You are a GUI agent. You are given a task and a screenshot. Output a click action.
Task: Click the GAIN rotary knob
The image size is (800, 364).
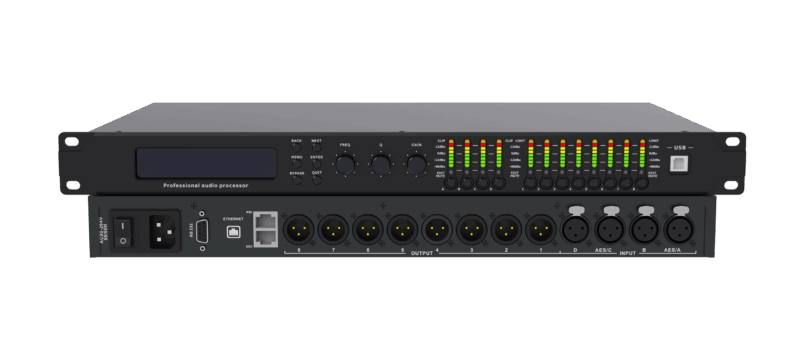tap(416, 164)
